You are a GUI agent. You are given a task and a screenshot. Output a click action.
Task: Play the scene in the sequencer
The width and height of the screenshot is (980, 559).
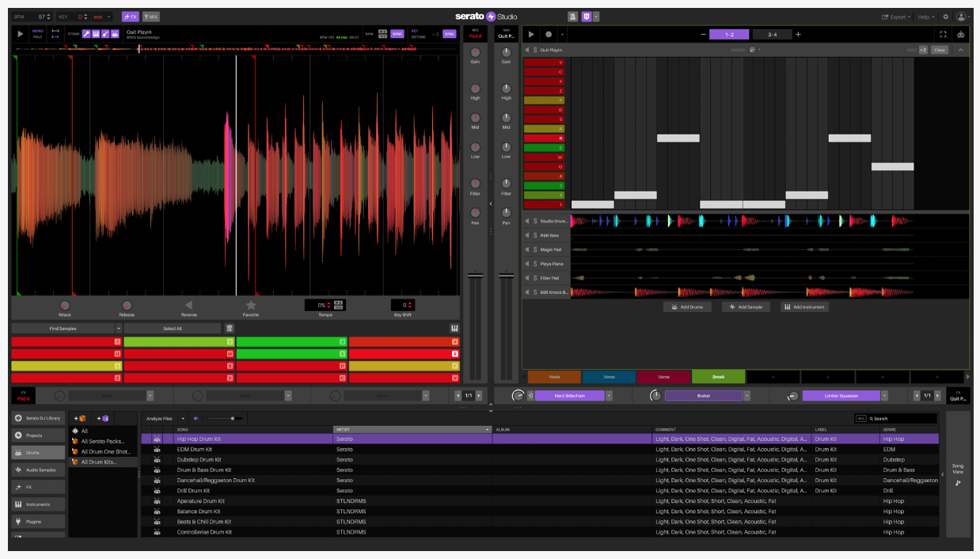tap(531, 34)
